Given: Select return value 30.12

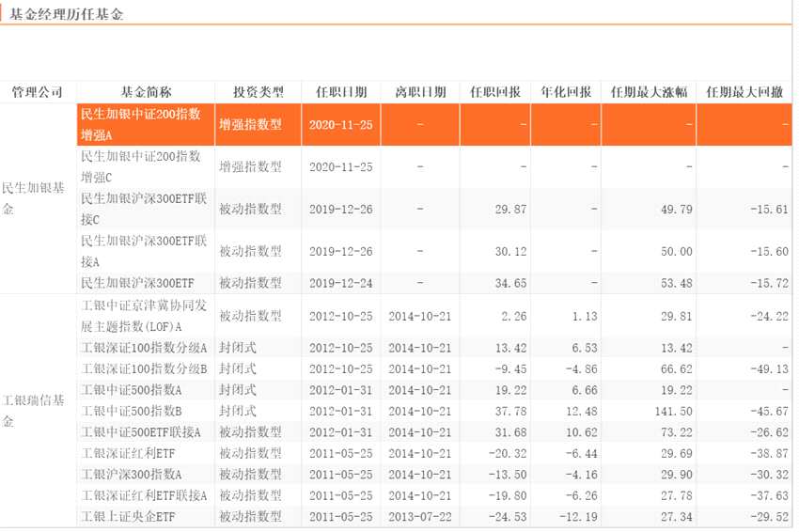Looking at the screenshot, I should (510, 252).
